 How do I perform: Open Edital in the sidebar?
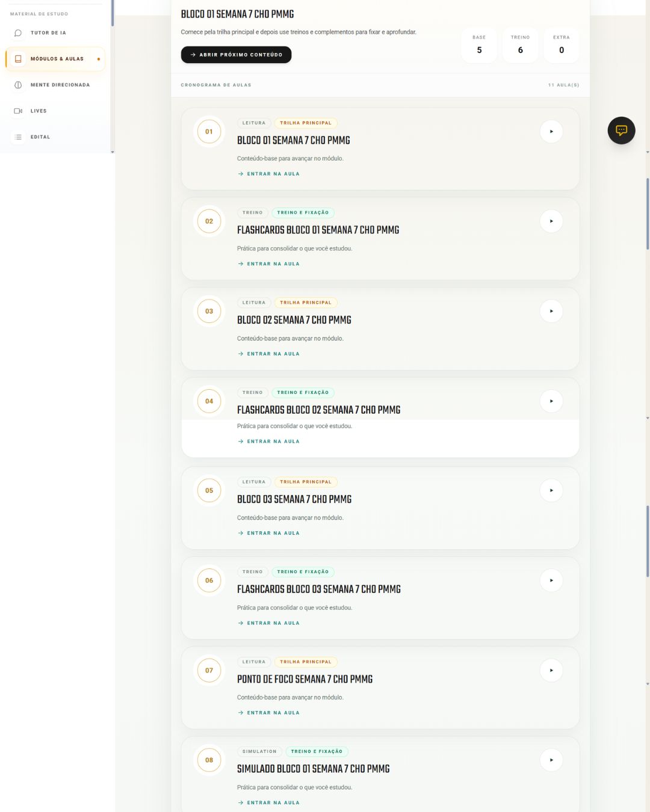tap(55, 137)
